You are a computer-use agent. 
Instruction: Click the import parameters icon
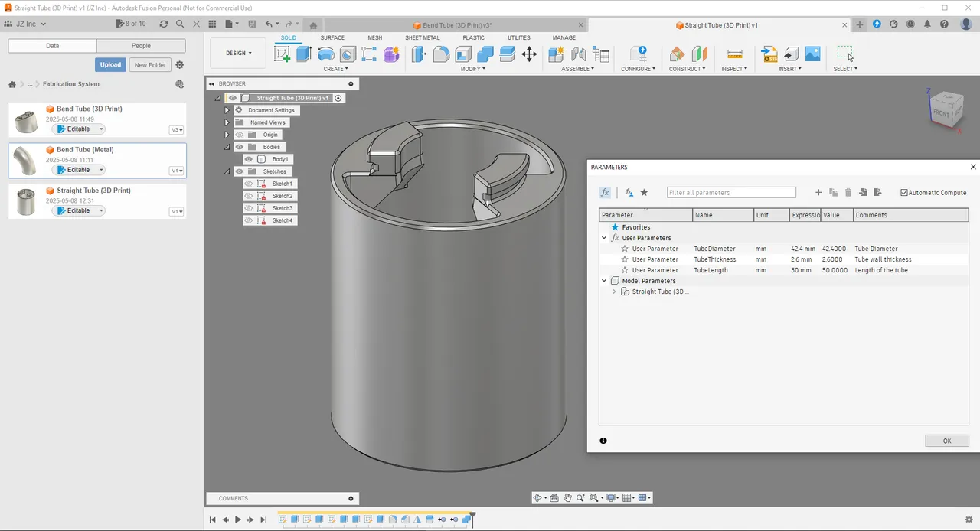(863, 193)
